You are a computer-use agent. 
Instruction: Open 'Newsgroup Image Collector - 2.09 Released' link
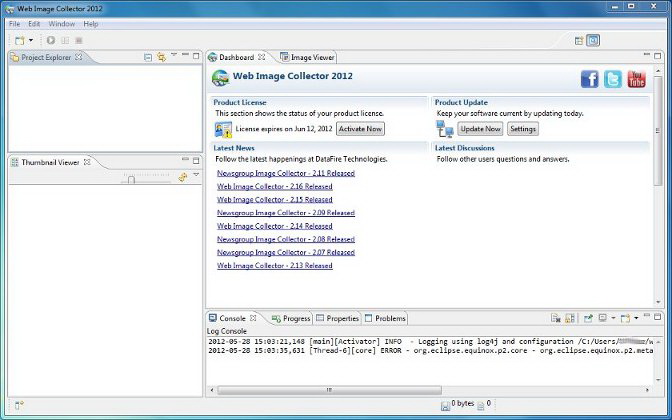pos(286,213)
